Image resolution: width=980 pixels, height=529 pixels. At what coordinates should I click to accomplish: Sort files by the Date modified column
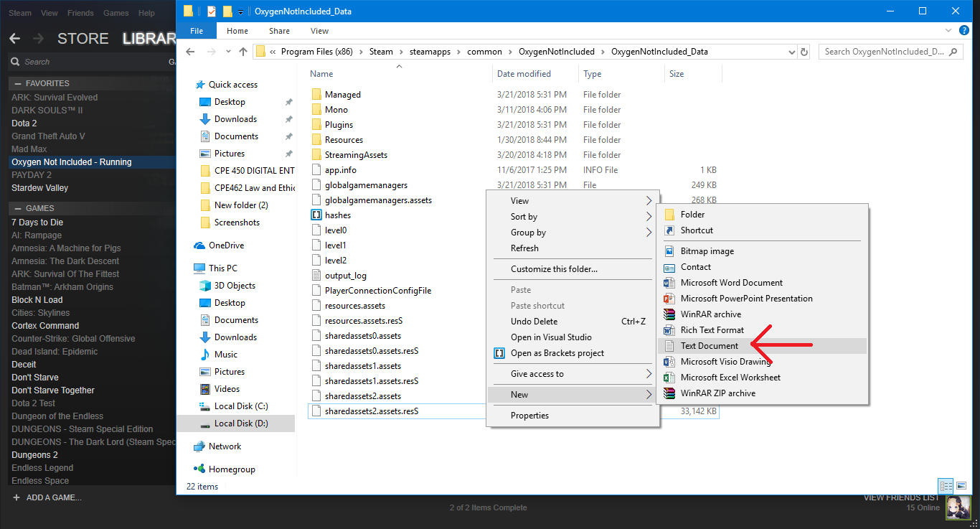[524, 74]
